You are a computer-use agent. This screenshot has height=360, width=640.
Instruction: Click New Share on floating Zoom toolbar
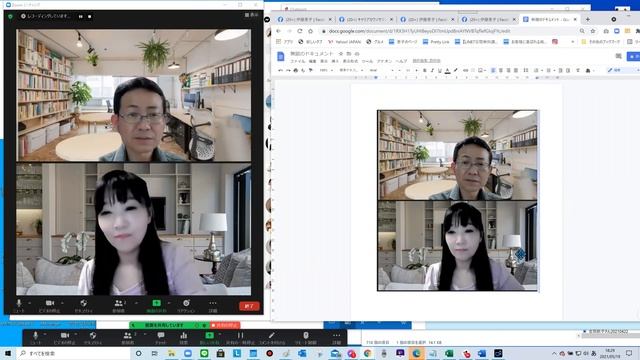coord(209,338)
